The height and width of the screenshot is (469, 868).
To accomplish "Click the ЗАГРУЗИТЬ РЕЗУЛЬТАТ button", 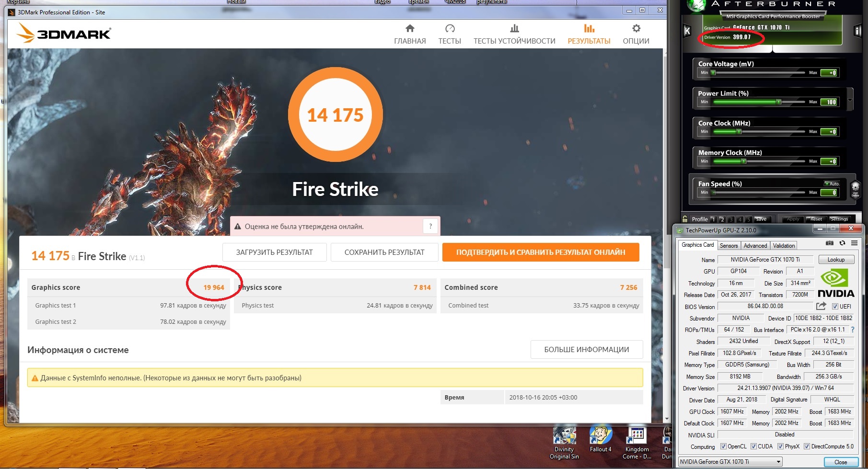I will (x=274, y=252).
